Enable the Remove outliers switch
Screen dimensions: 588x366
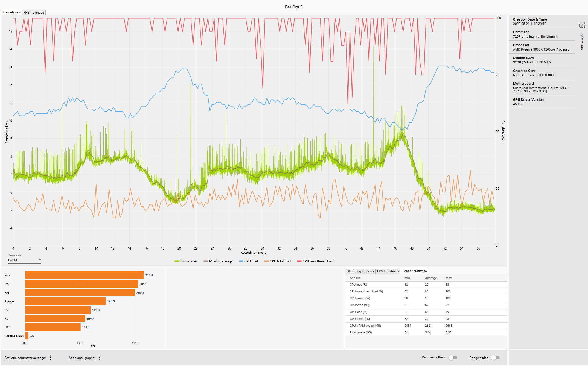[453, 358]
